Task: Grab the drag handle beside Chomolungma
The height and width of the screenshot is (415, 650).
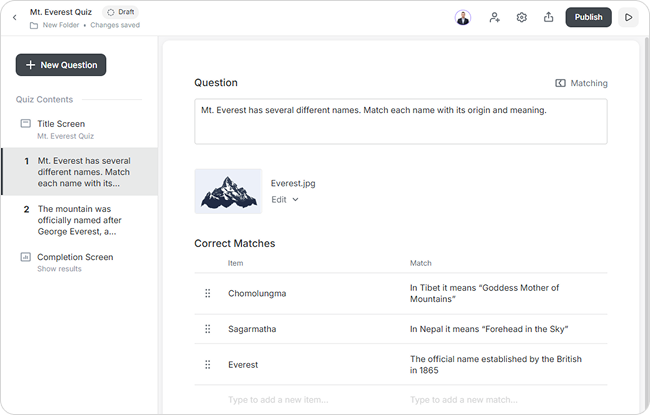Action: click(208, 294)
